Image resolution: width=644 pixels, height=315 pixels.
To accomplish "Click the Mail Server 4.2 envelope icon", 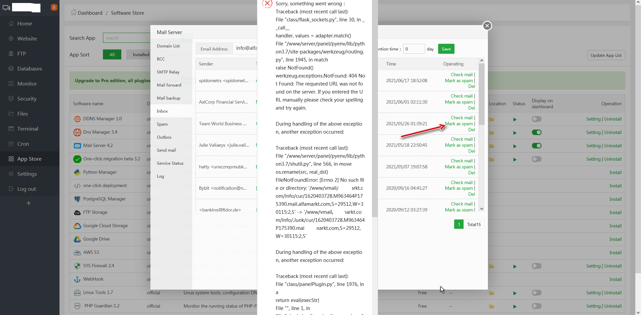I will [77, 146].
